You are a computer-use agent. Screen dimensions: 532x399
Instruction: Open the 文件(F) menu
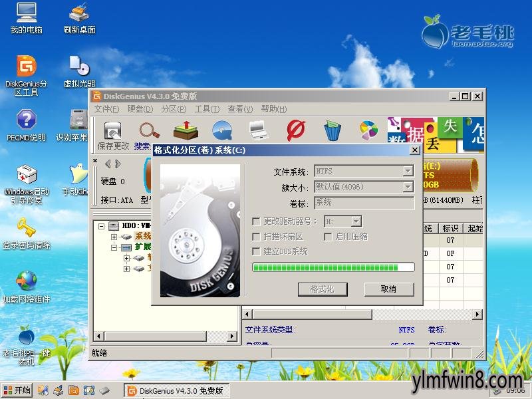106,109
